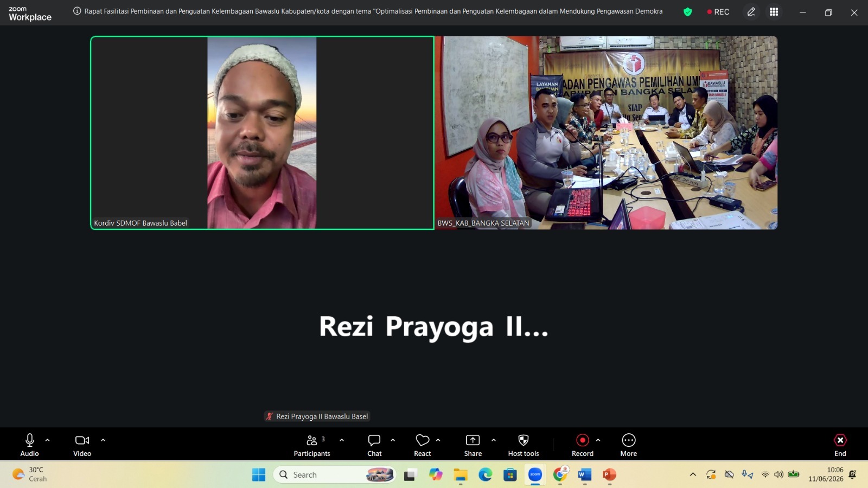Click the Rezi Prayoga II Bawaslu Basel name label
Screen dimensions: 868x488
pos(317,416)
